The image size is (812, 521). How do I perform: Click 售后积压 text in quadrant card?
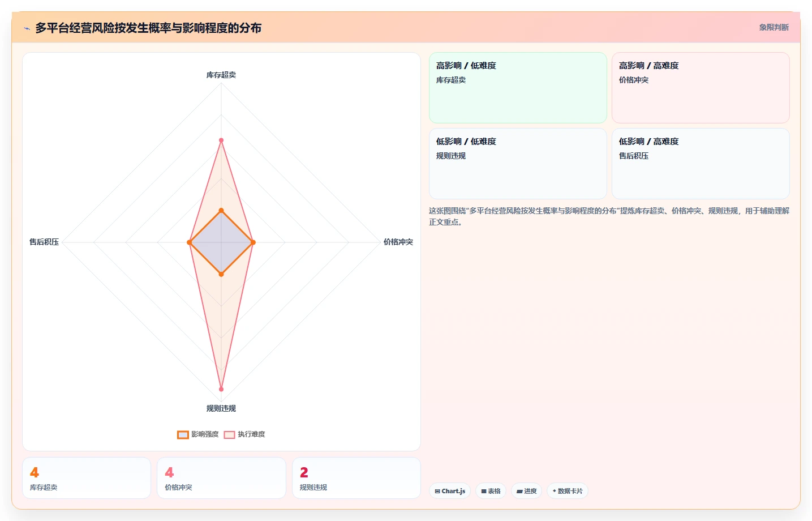[634, 156]
